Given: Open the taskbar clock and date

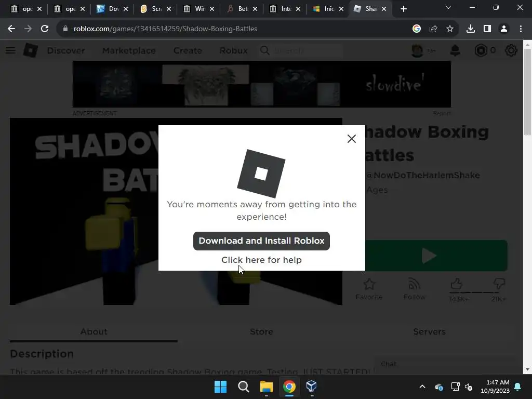Looking at the screenshot, I should pos(495,387).
